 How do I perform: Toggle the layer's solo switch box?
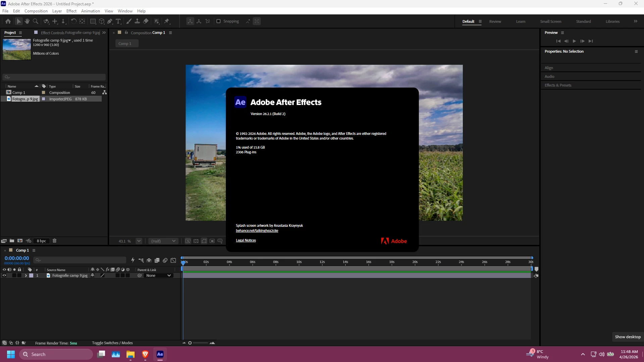[x=14, y=275]
